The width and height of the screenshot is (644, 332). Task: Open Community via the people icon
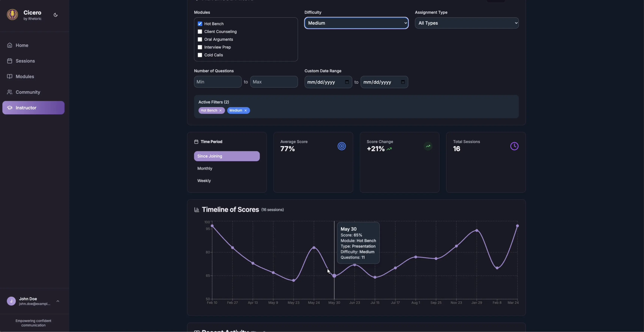click(x=10, y=92)
